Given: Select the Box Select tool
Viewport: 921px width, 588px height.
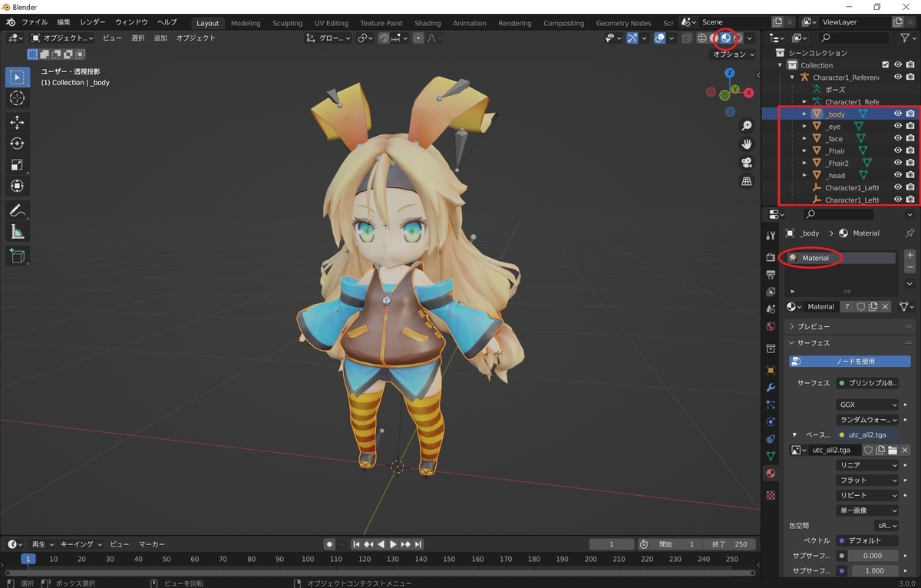Looking at the screenshot, I should coord(17,77).
